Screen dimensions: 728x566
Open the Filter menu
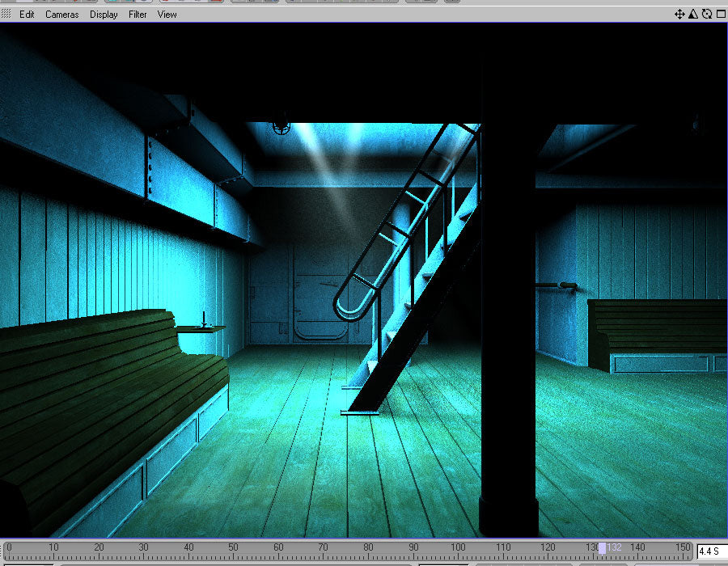click(137, 14)
